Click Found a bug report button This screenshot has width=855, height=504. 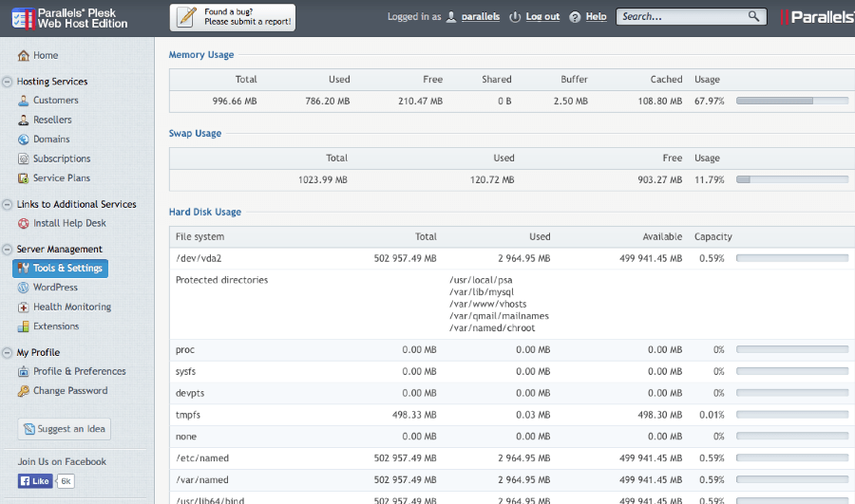pos(233,17)
